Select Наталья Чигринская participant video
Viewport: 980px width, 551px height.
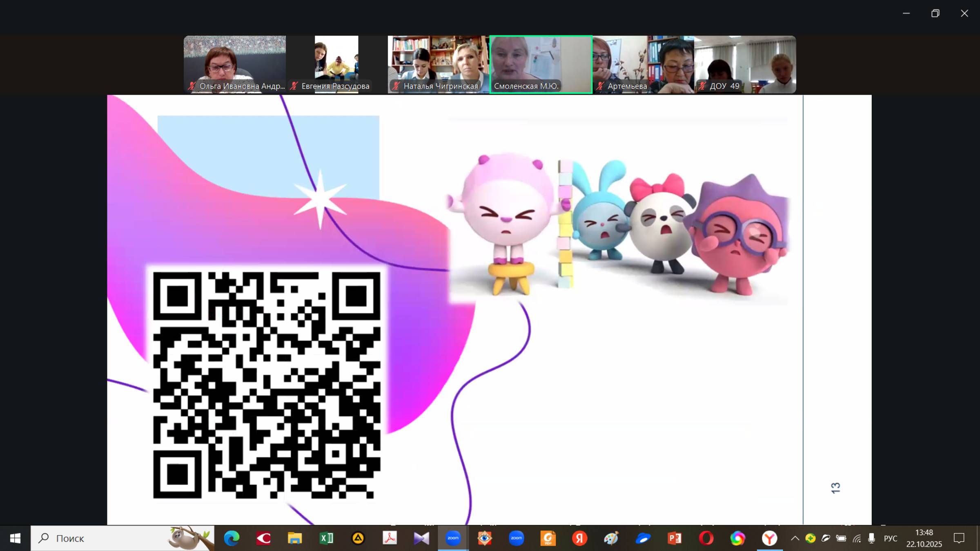[438, 64]
